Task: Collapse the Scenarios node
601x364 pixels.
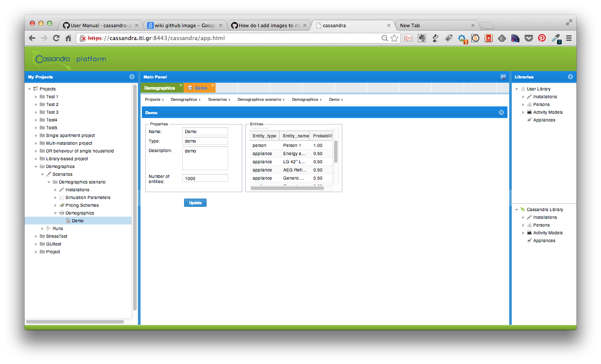Action: (42, 174)
